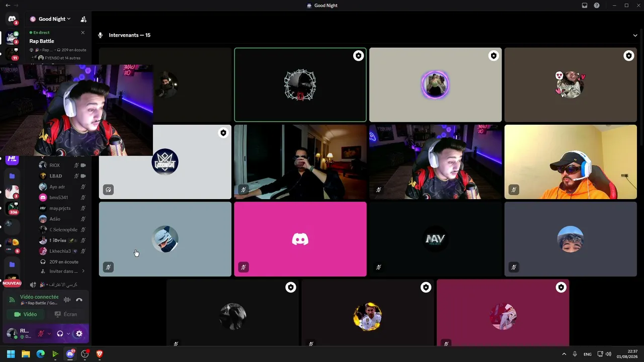Expand the Inviter dans invite row

pos(61,271)
